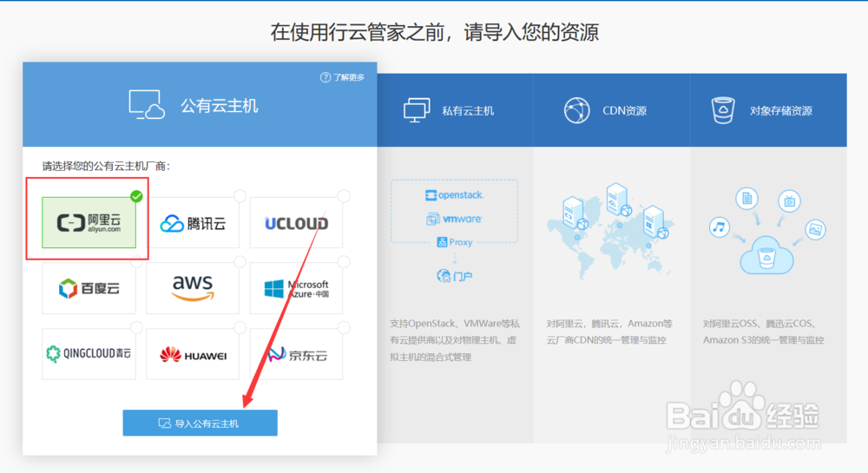Select the QingCloud vendor card

[x=89, y=353]
